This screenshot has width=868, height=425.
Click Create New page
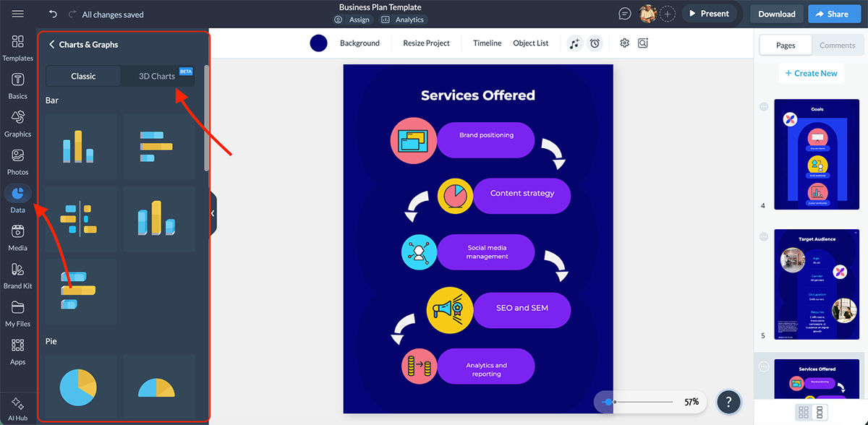[x=811, y=73]
